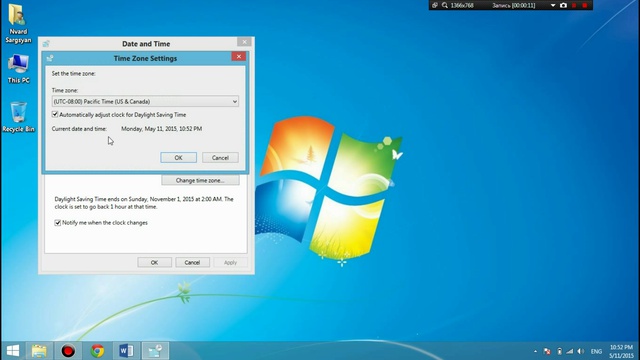Click recorder region selector icon
Viewport: 640px width, 360px height.
pos(435,5)
